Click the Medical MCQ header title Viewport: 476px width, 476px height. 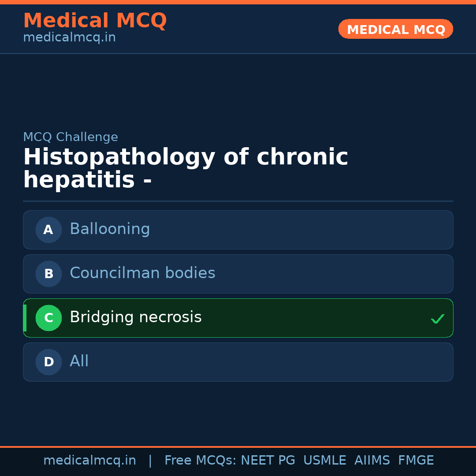coord(95,21)
